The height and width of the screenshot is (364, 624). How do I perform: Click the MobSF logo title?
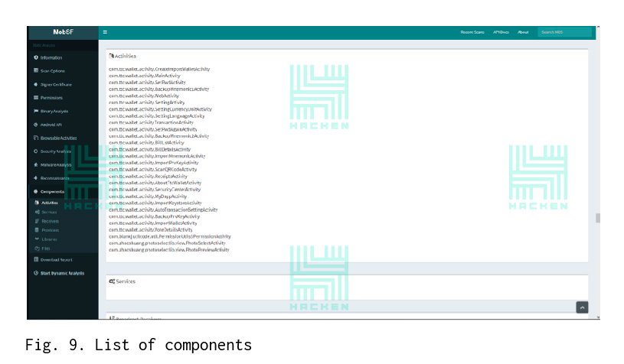pyautogui.click(x=63, y=32)
